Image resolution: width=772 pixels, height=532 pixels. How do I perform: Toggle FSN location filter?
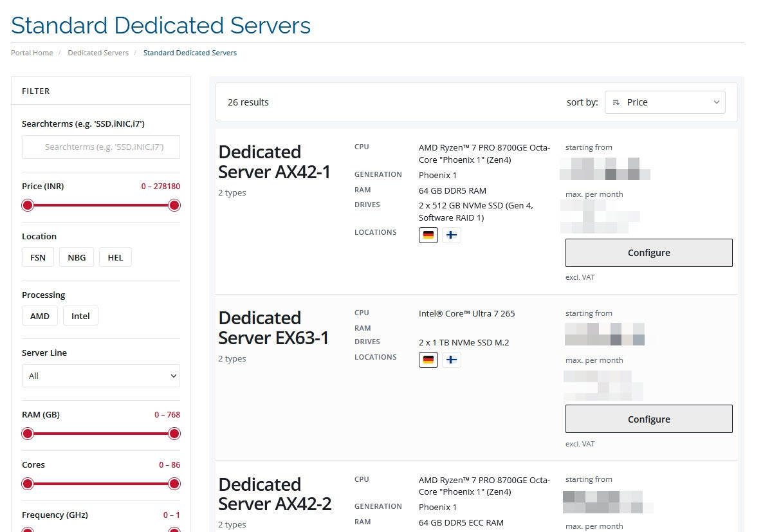(x=38, y=257)
